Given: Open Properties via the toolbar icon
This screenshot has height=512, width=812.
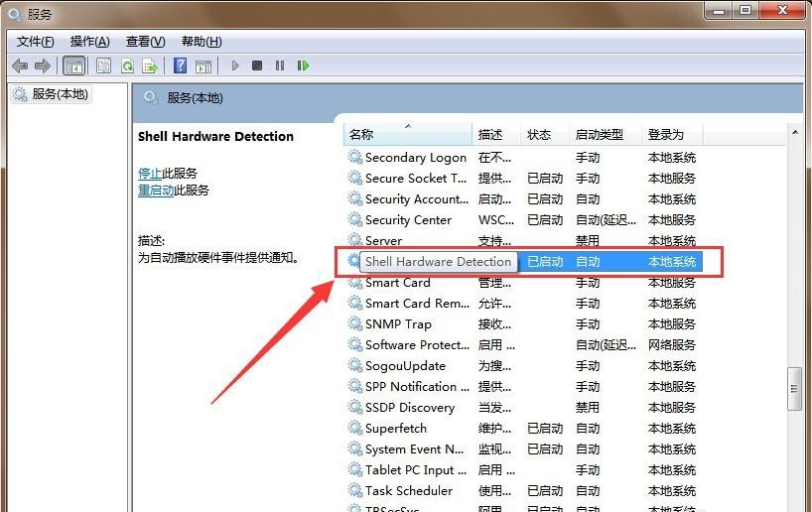Looking at the screenshot, I should (x=103, y=65).
